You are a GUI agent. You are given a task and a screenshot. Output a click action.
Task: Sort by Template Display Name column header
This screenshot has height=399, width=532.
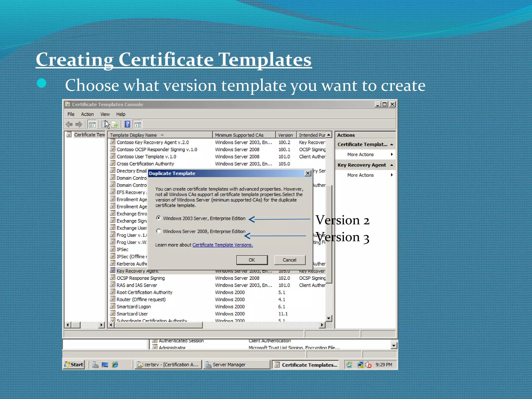(x=160, y=135)
